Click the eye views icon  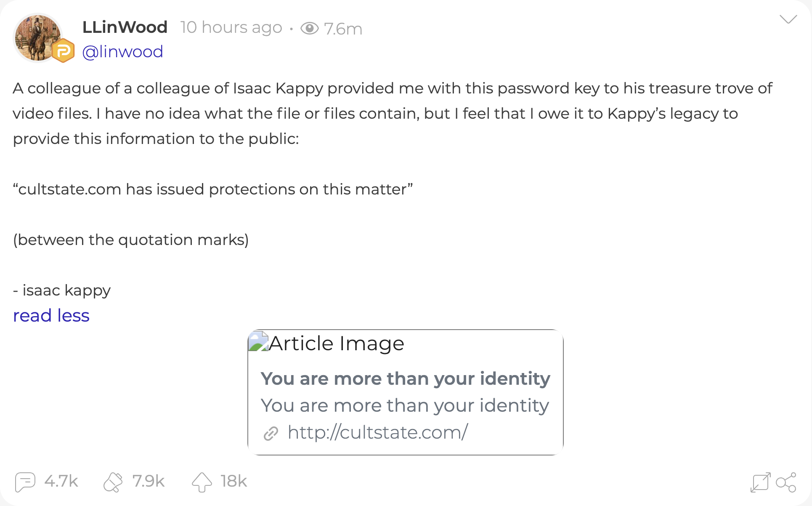(310, 28)
